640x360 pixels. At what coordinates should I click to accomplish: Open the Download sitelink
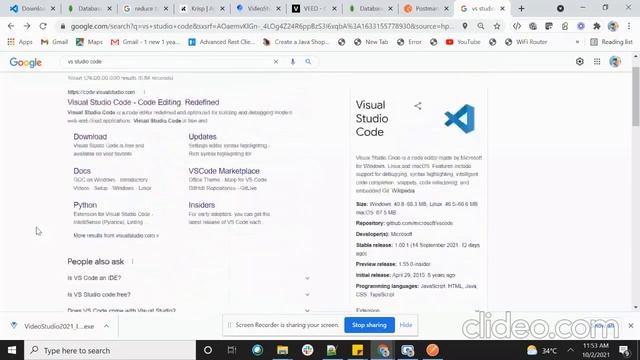click(90, 137)
